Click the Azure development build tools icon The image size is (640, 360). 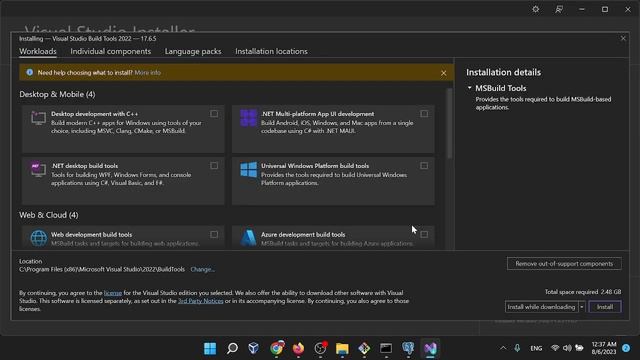[248, 238]
